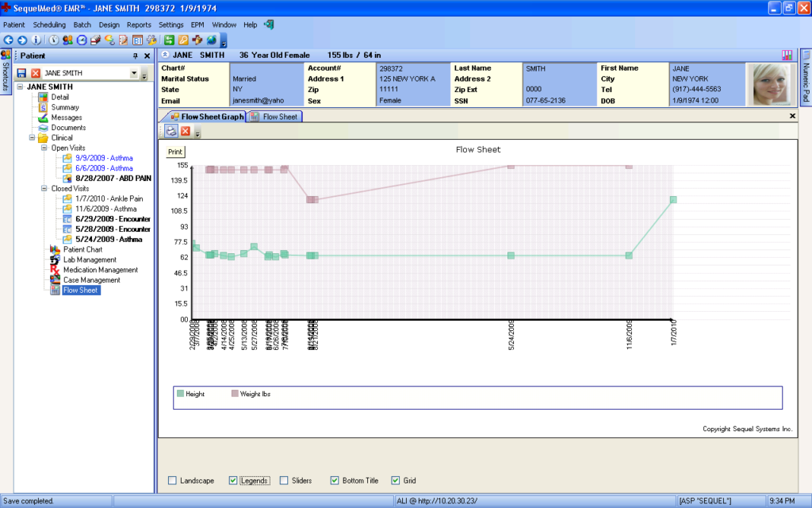Click the navigate back arrow icon
Viewport: 812px width, 508px height.
pos(10,40)
